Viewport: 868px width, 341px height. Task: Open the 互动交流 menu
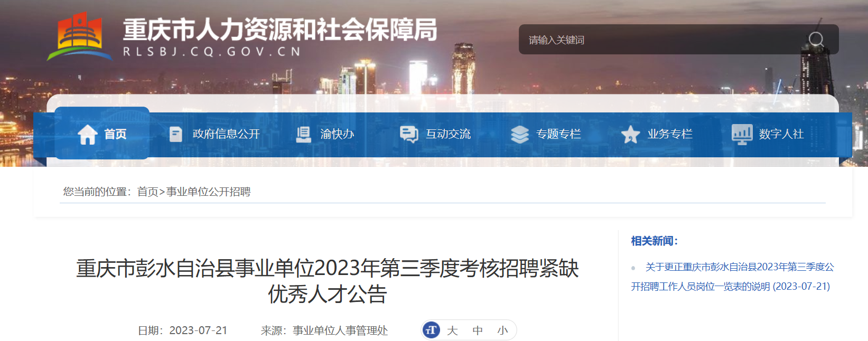pos(449,134)
